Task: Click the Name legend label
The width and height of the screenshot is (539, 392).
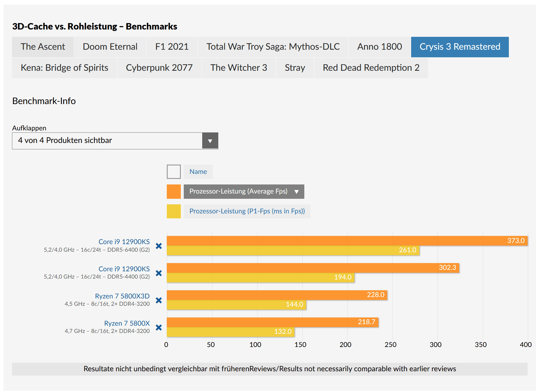Action: pos(198,172)
